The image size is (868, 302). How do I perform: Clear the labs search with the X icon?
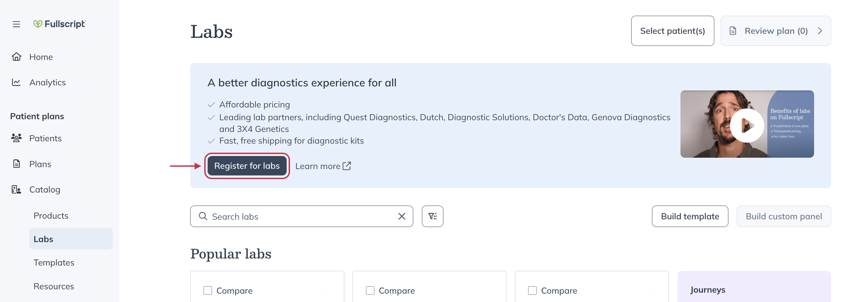(401, 216)
